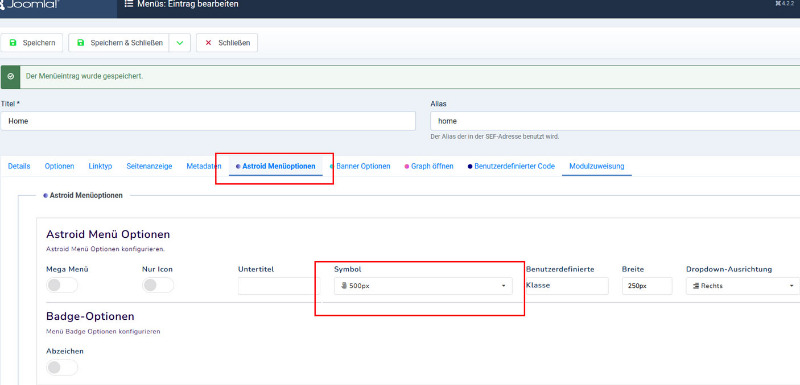Image resolution: width=800 pixels, height=385 pixels.
Task: Toggle the Abzeichen switch
Action: 62,367
